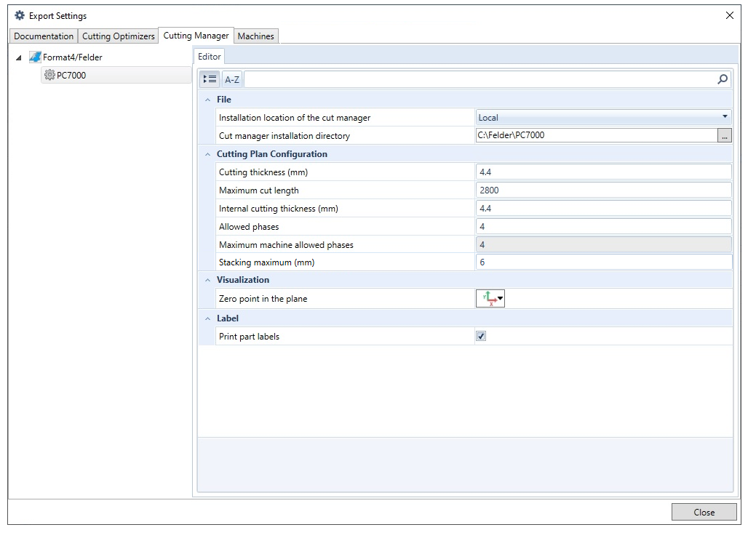Image resolution: width=756 pixels, height=538 pixels.
Task: Collapse the Label section
Action: tap(208, 318)
